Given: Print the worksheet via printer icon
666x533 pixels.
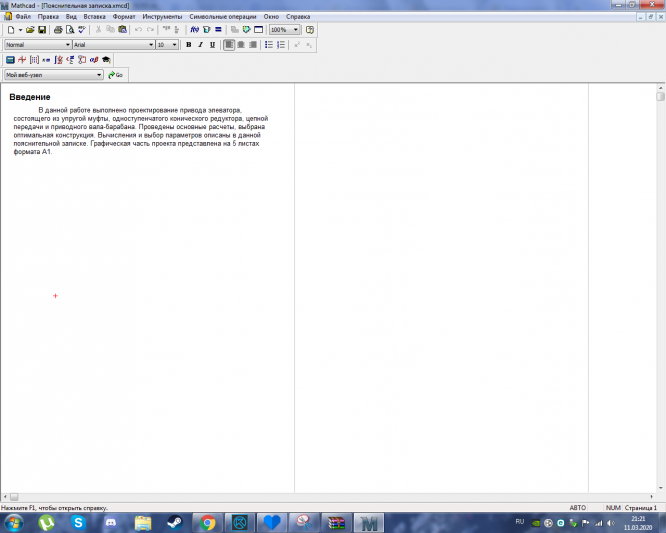Looking at the screenshot, I should pos(58,30).
